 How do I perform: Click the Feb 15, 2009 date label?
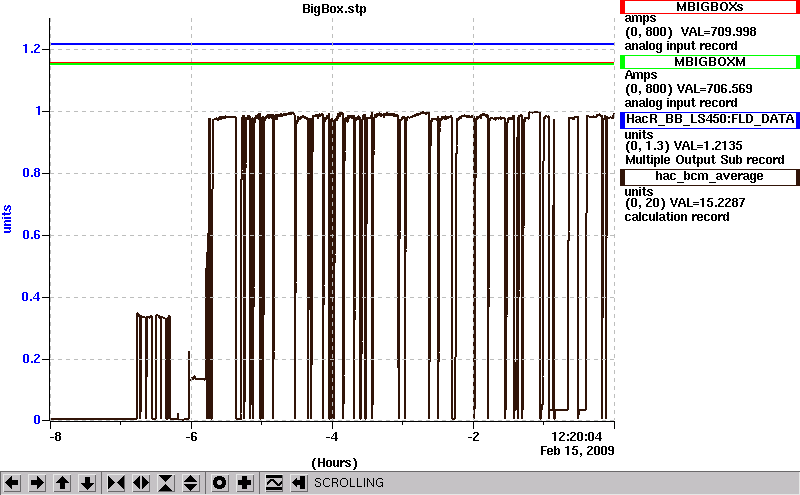577,451
